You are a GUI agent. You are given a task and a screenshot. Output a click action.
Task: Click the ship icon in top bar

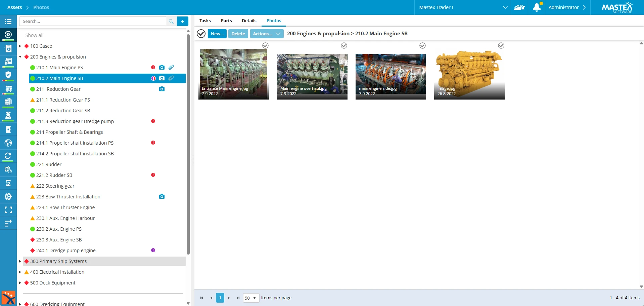[x=519, y=7]
